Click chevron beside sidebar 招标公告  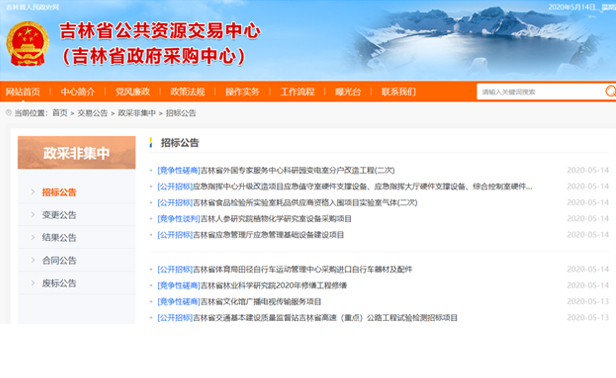point(33,192)
